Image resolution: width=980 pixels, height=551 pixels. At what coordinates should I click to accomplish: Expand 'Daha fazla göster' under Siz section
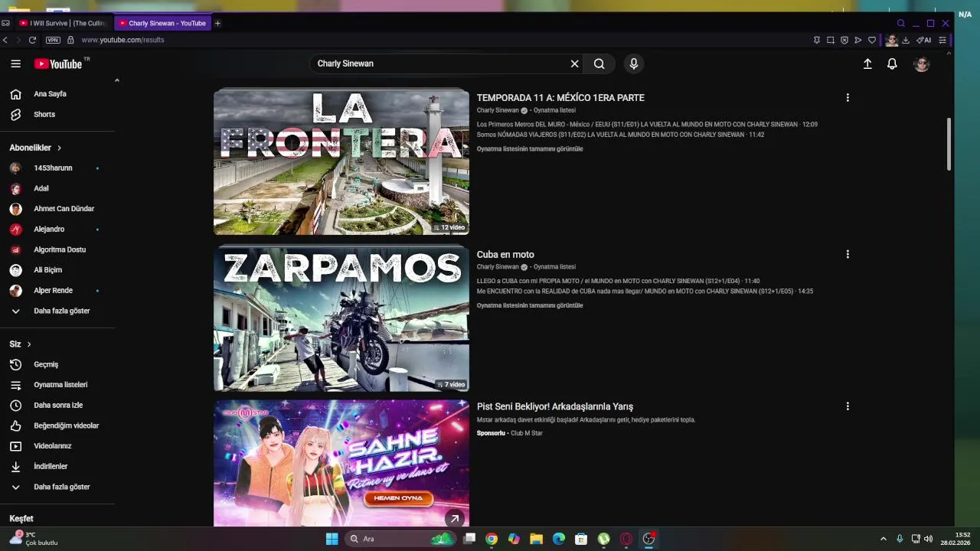[60, 487]
